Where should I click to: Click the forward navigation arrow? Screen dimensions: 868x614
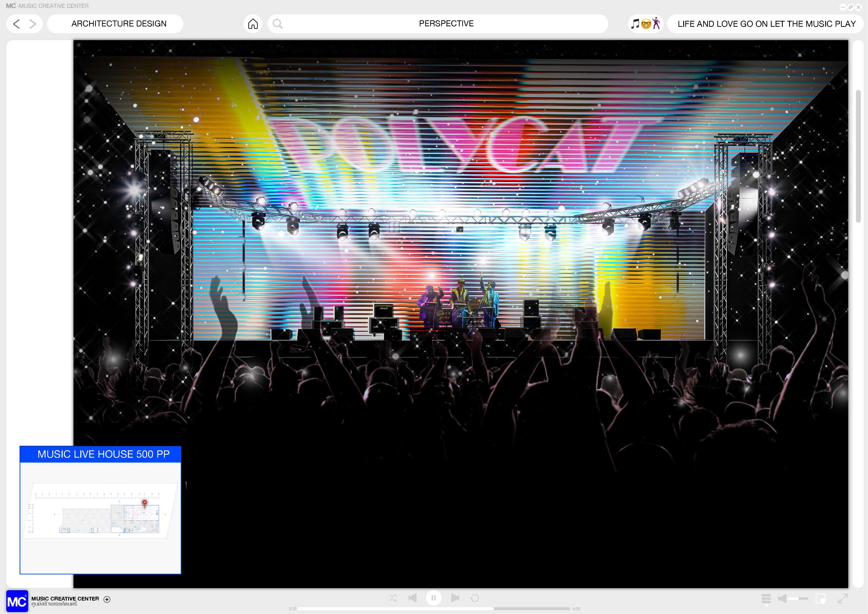(x=33, y=24)
